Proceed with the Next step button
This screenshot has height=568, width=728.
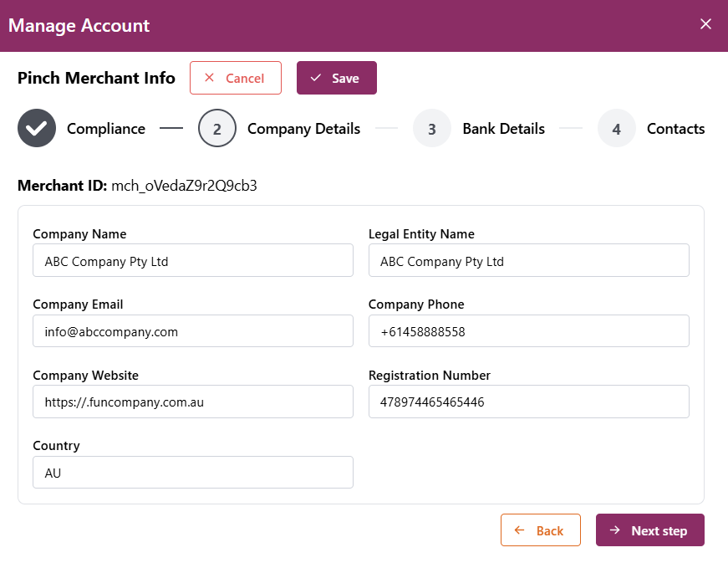coord(650,530)
